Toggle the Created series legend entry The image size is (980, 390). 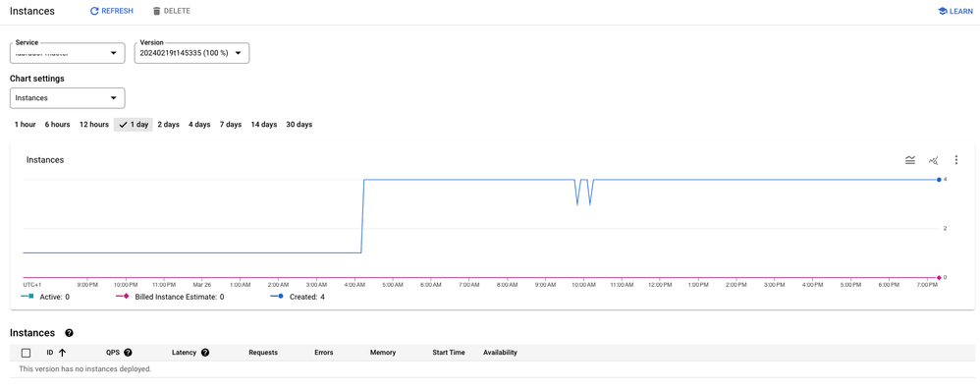coord(298,297)
